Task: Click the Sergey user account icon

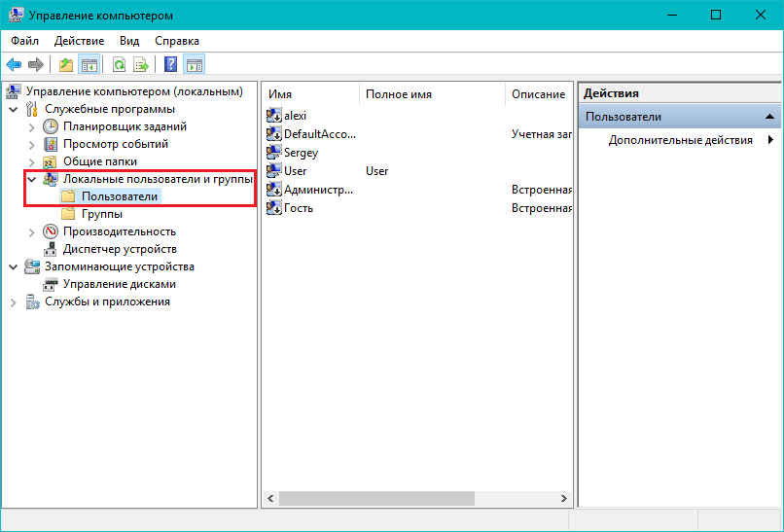Action: [x=274, y=152]
